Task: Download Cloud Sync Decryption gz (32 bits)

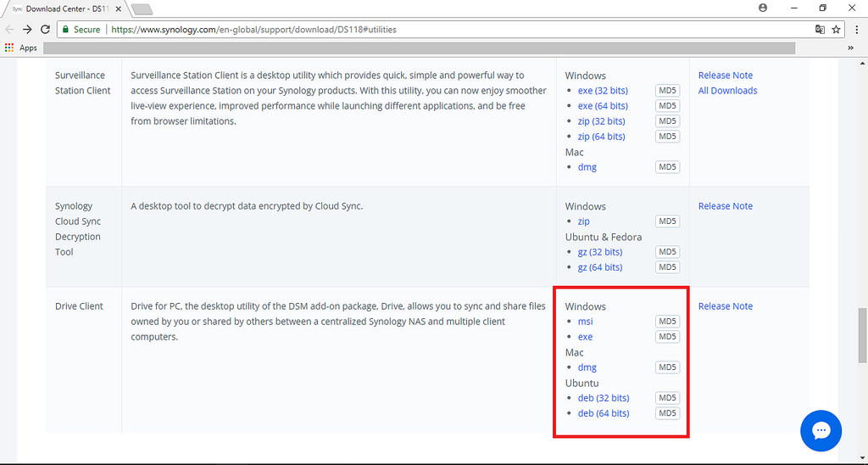Action: tap(600, 252)
